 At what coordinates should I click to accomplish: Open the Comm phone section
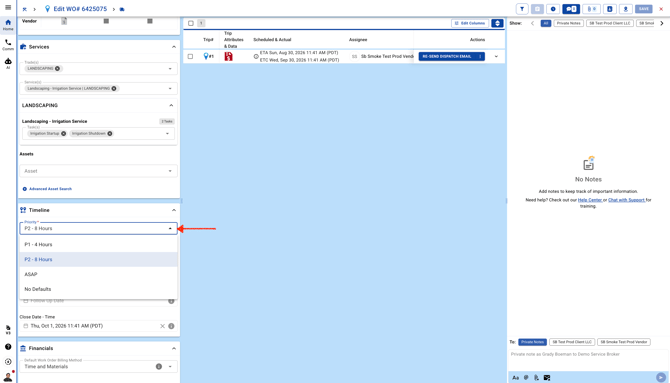[8, 44]
